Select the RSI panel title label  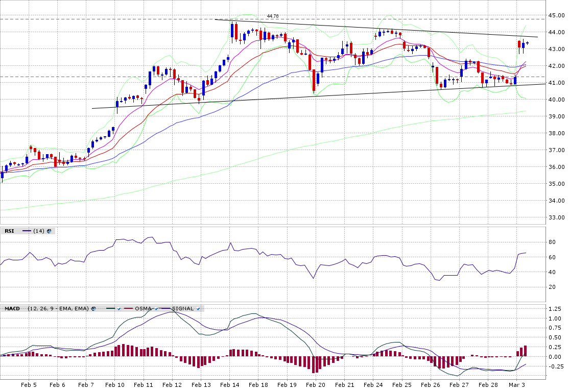9,231
